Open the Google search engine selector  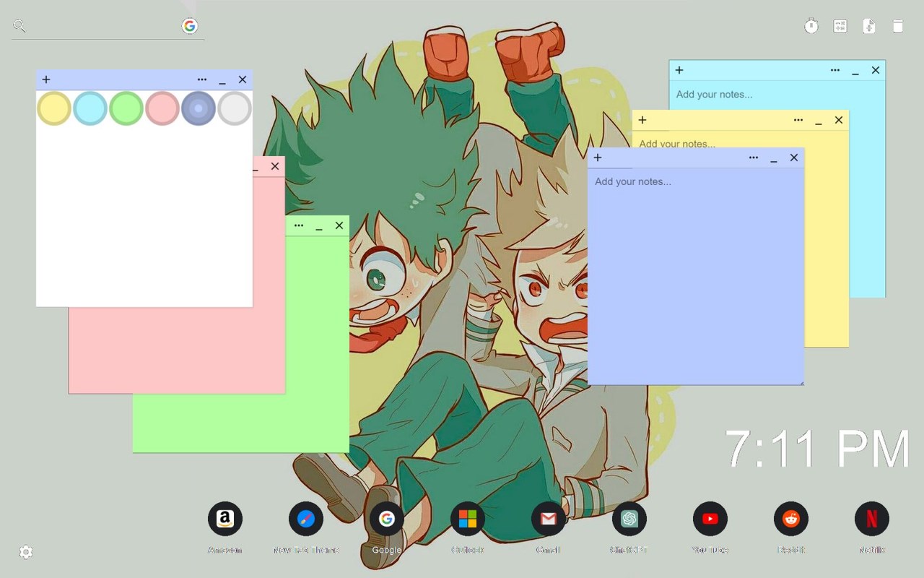pos(189,26)
